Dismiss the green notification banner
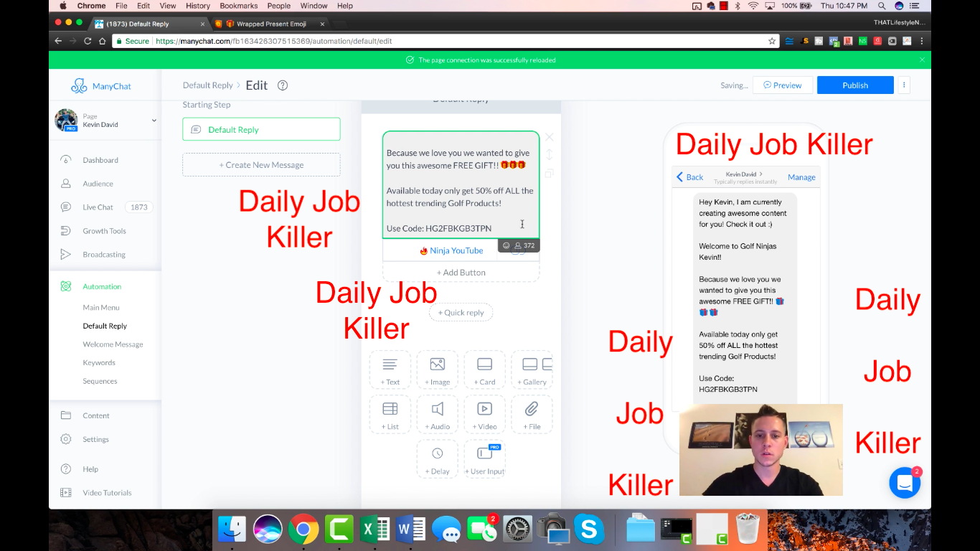Image resolution: width=980 pixels, height=551 pixels. point(922,60)
